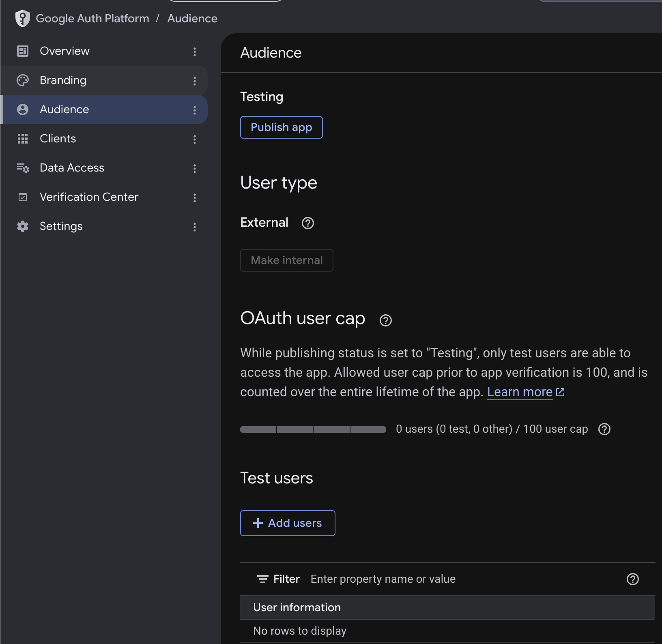Click help icon next to 100 user cap

(604, 429)
